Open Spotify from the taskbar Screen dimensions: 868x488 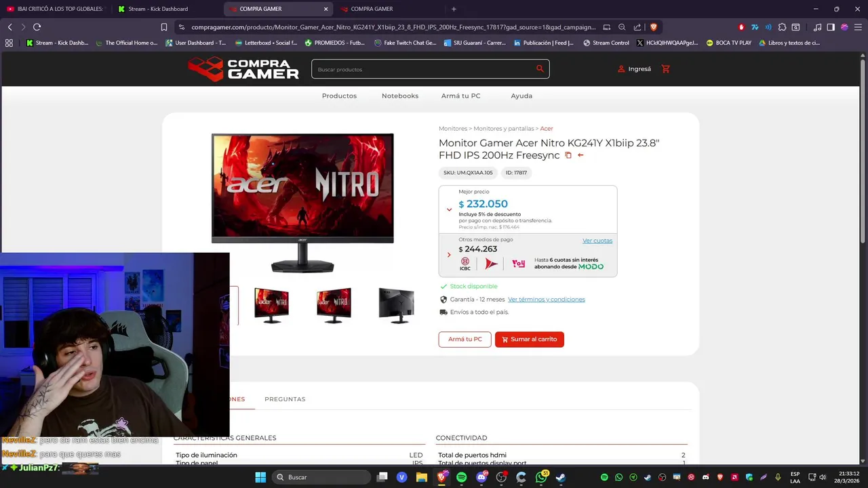click(461, 477)
